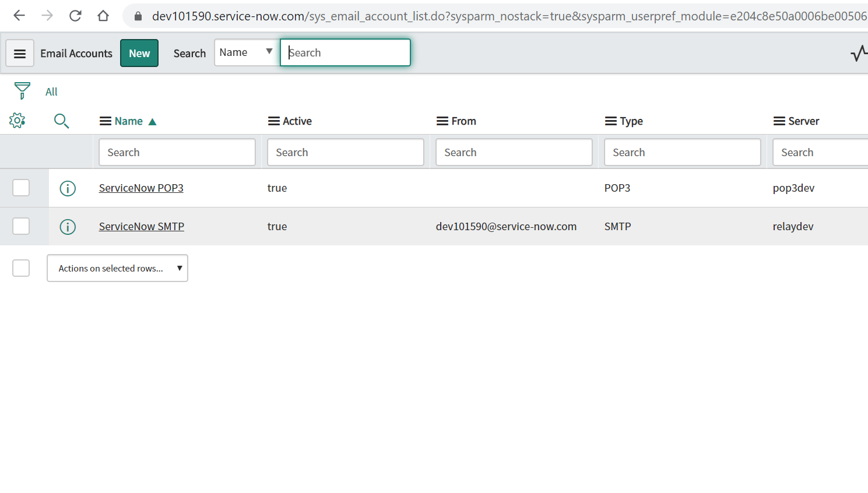Screen dimensions: 868x493
Task: Expand Actions on selected rows dropdown
Action: tap(117, 268)
